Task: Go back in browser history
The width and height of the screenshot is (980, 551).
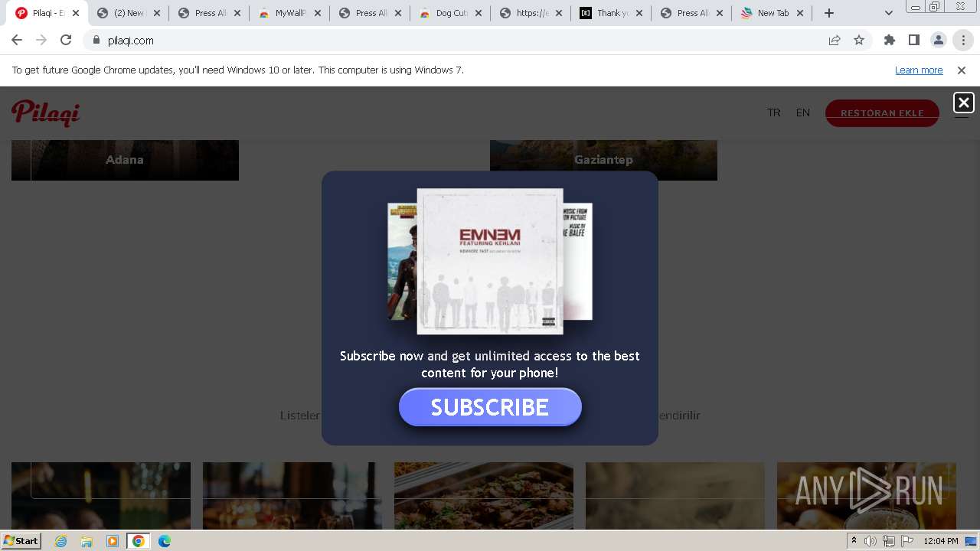Action: 17,41
